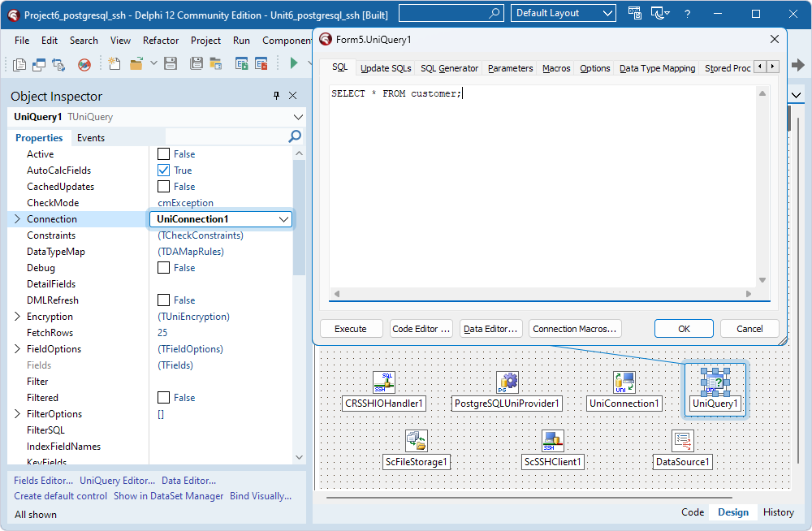Click the Save Desktop layout icon
This screenshot has height=531, width=812.
click(636, 14)
